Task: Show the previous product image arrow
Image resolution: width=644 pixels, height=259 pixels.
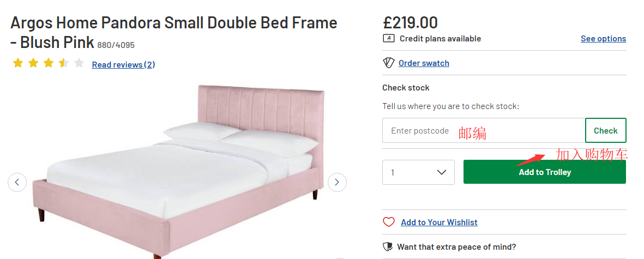Action: (17, 182)
